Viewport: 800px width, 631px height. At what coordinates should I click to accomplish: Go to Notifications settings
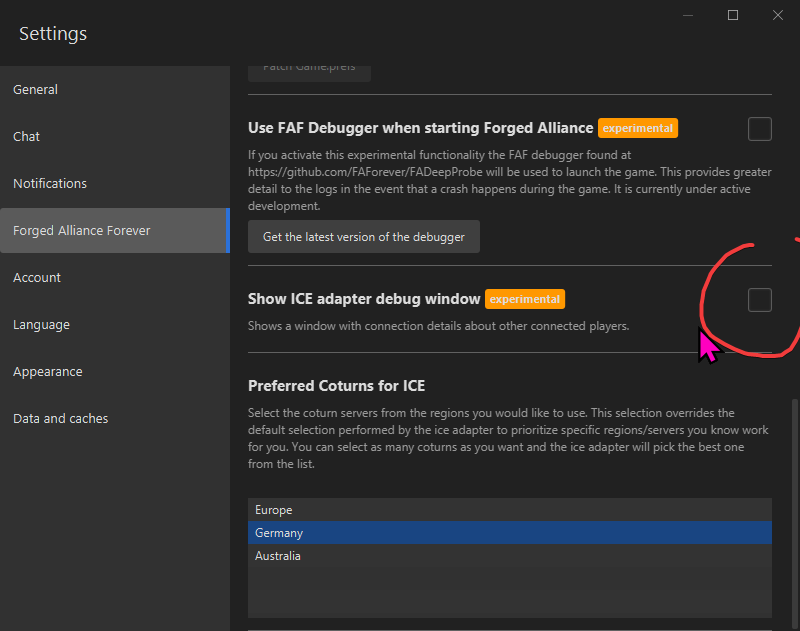(115, 183)
